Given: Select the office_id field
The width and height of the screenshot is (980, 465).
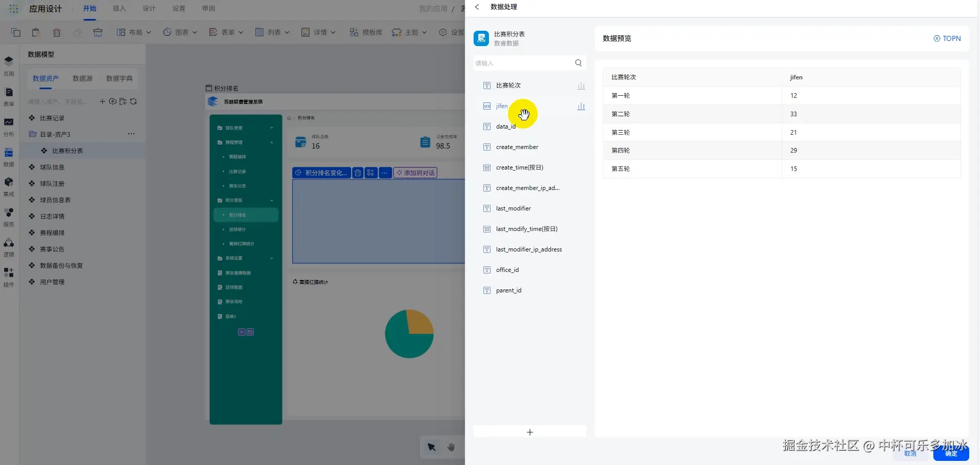Looking at the screenshot, I should pos(529,270).
